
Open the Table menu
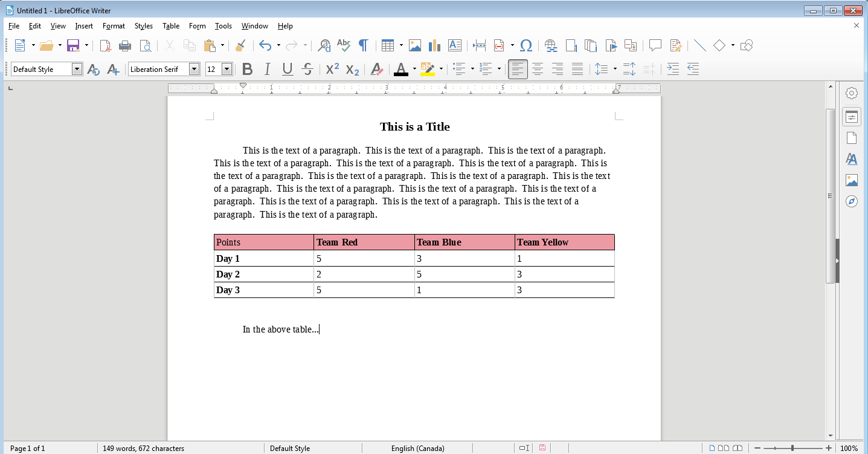click(x=170, y=26)
